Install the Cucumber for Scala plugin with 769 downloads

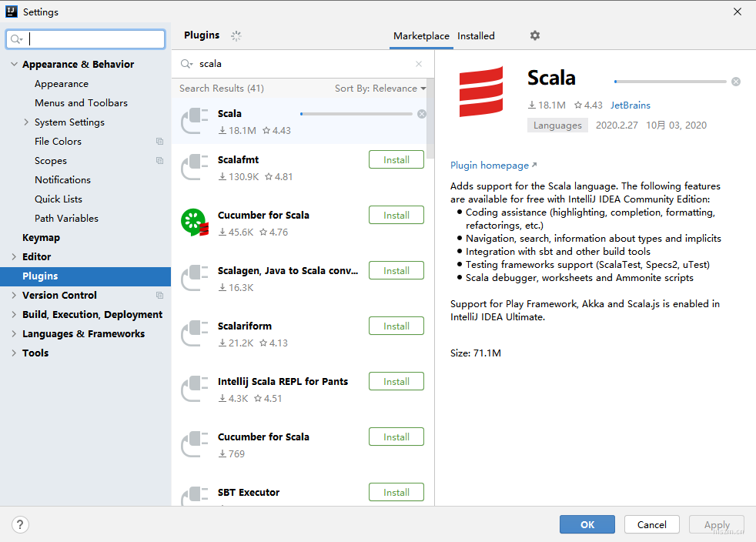tap(396, 437)
